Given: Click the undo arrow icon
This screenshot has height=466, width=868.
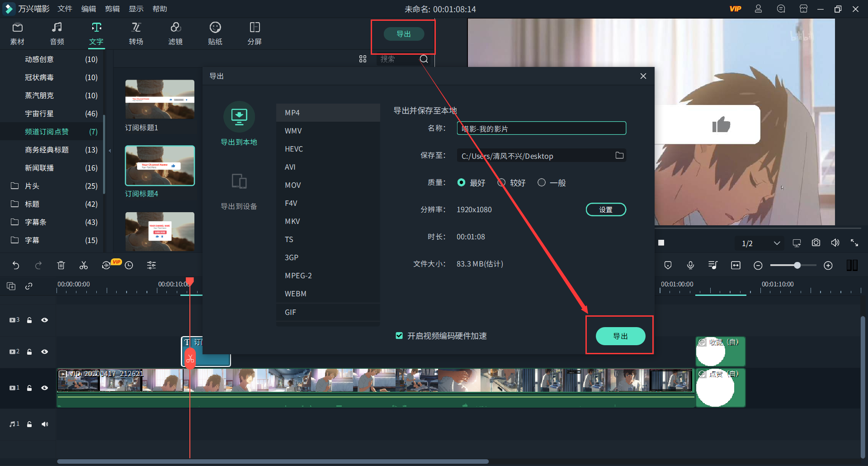Looking at the screenshot, I should tap(16, 265).
